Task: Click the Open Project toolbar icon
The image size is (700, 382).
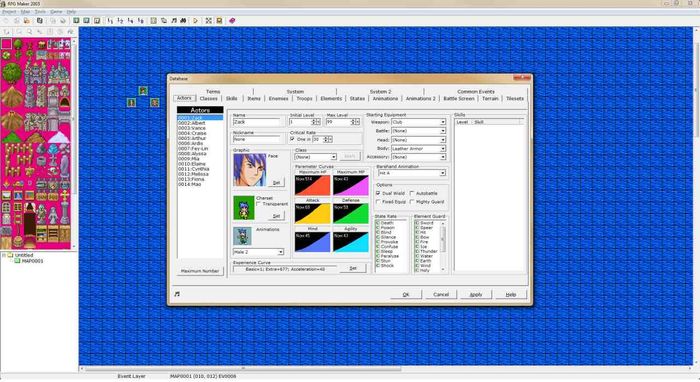Action: [x=17, y=21]
